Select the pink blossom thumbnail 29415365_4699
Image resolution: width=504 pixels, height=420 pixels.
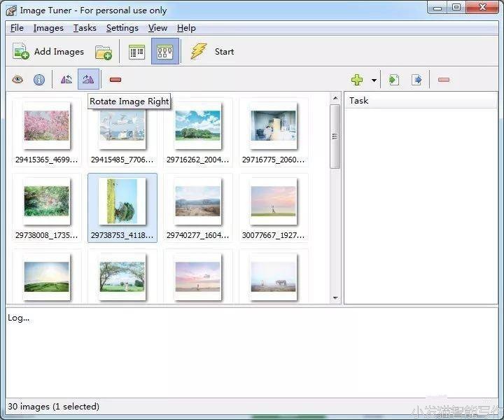(46, 126)
